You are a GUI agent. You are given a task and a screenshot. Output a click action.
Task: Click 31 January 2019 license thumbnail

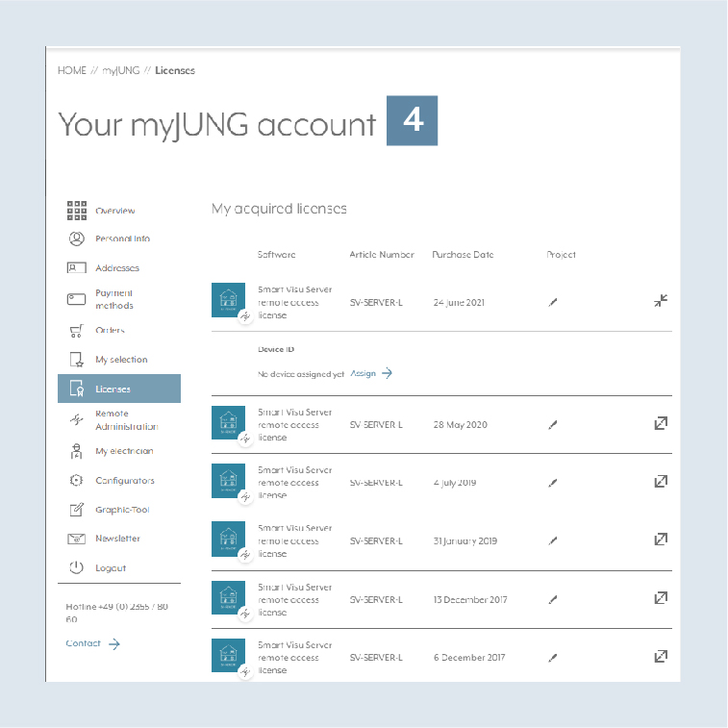click(229, 539)
